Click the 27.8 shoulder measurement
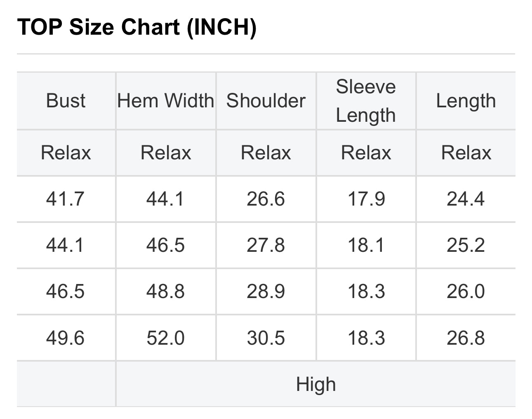The image size is (532, 419). coord(266,245)
